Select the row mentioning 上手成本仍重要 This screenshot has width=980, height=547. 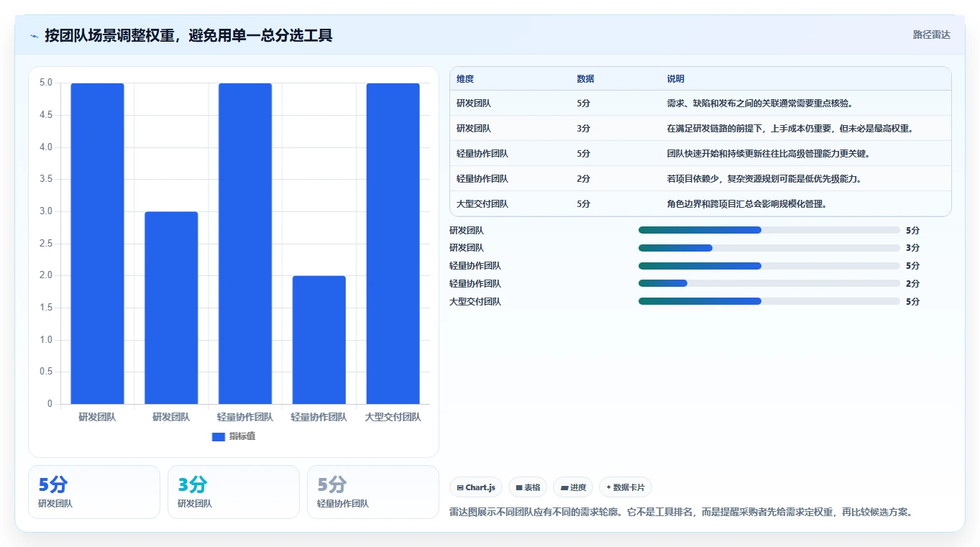coord(700,129)
